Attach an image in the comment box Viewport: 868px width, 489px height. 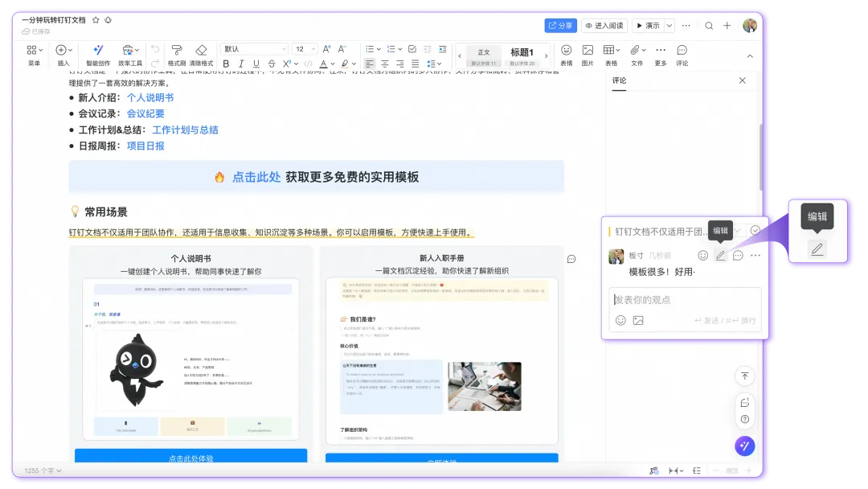click(638, 320)
